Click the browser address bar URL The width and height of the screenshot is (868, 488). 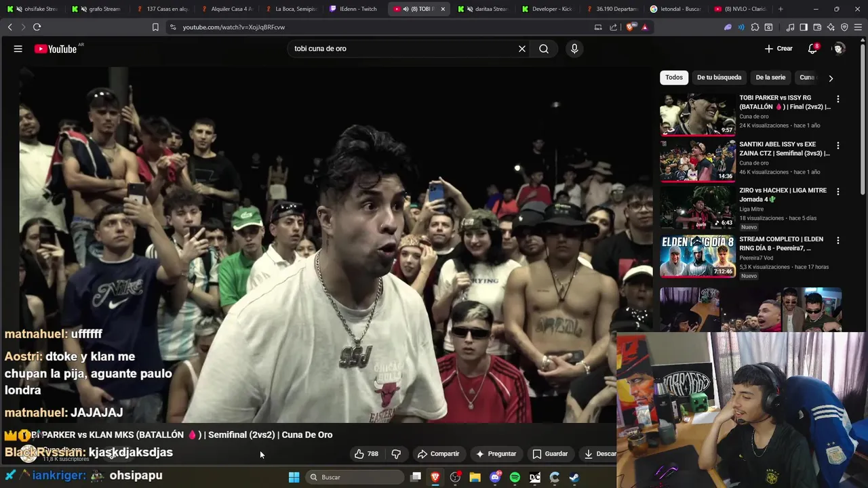[x=233, y=27]
